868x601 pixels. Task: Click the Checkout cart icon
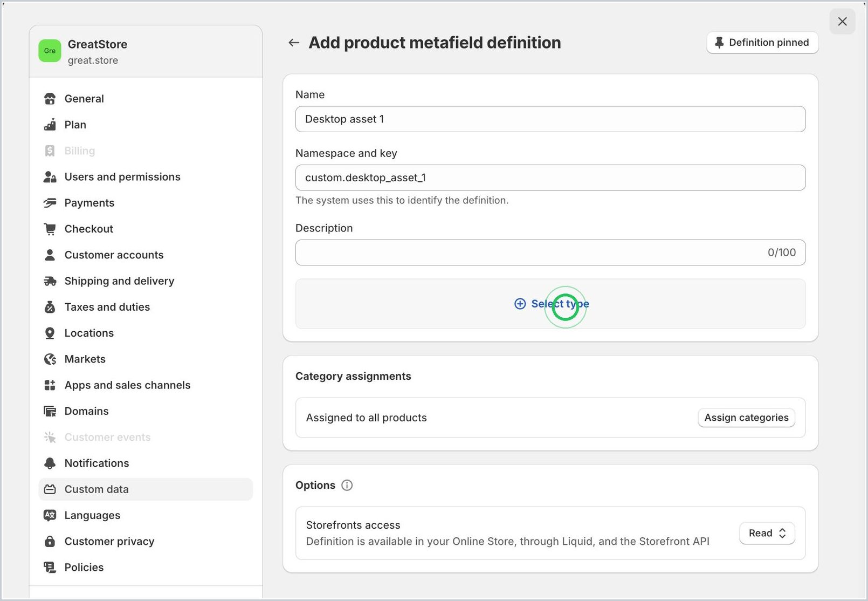click(50, 229)
